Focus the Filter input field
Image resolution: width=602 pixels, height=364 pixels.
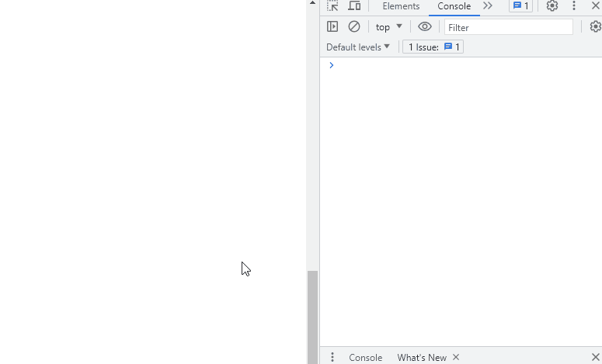click(x=508, y=27)
